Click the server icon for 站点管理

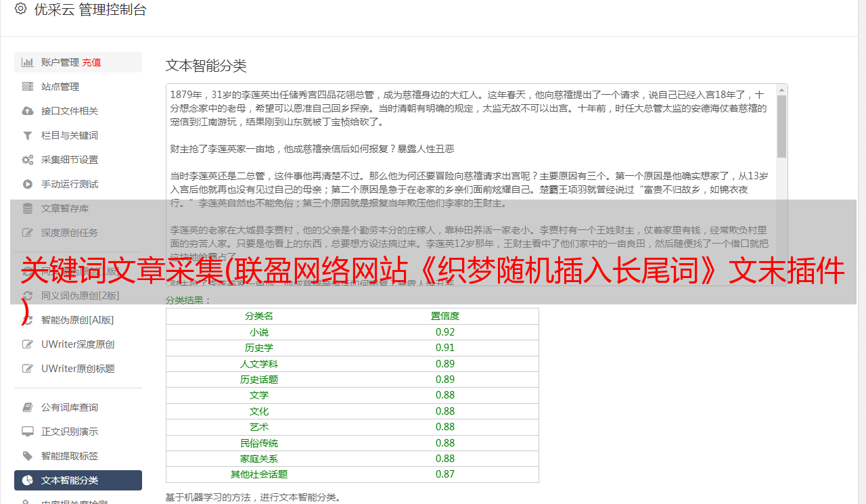coord(28,87)
